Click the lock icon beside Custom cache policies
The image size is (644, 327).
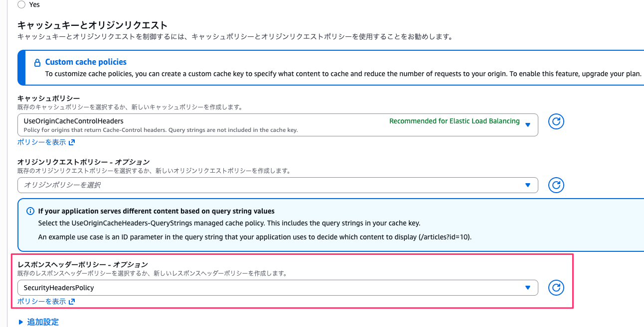coord(37,63)
